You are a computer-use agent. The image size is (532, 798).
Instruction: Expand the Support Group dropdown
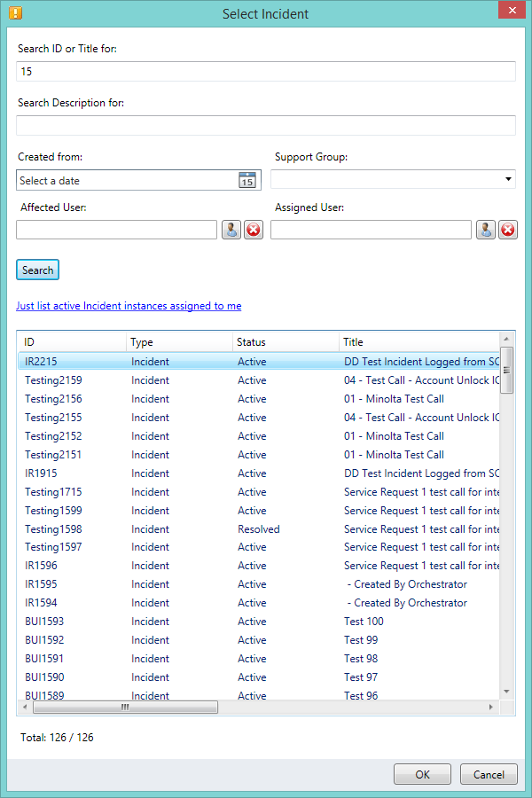[x=508, y=179]
